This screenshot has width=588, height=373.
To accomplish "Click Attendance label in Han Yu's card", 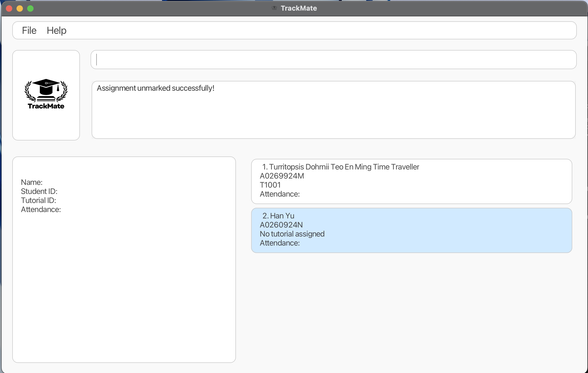I will 280,243.
